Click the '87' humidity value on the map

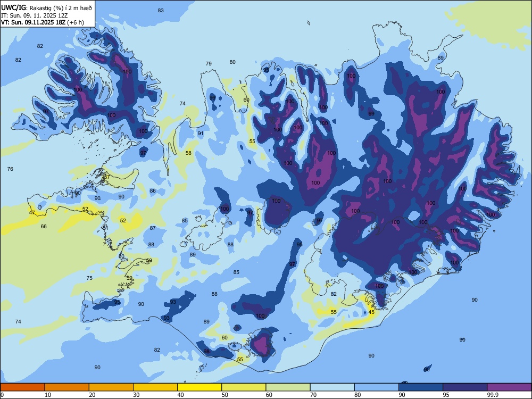[153, 228]
